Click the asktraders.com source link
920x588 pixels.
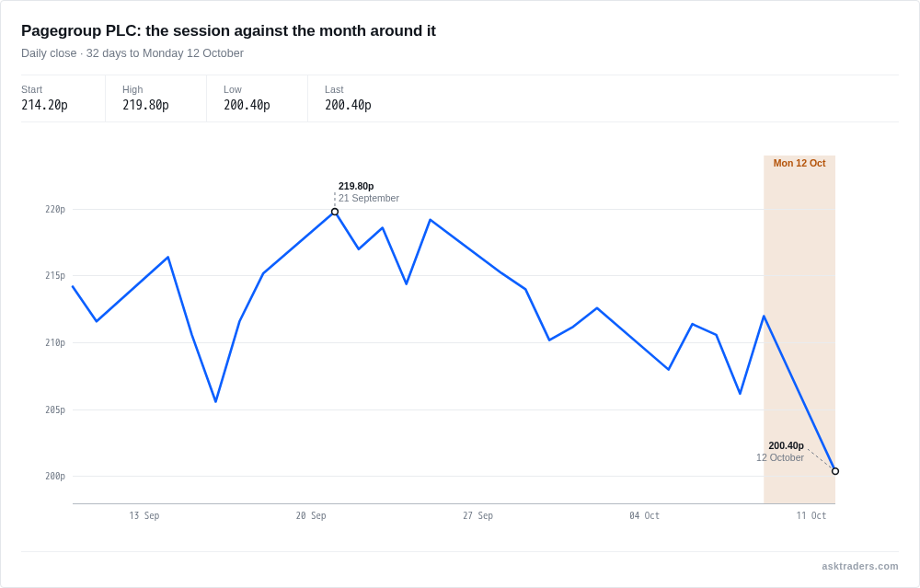859,566
